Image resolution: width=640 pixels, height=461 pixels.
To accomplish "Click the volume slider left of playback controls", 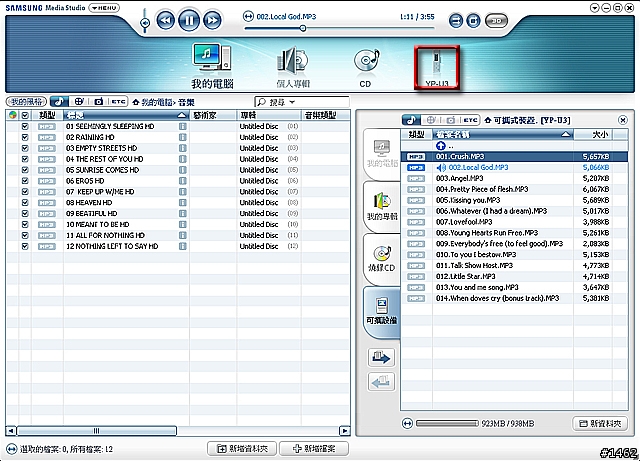I will 144,23.
